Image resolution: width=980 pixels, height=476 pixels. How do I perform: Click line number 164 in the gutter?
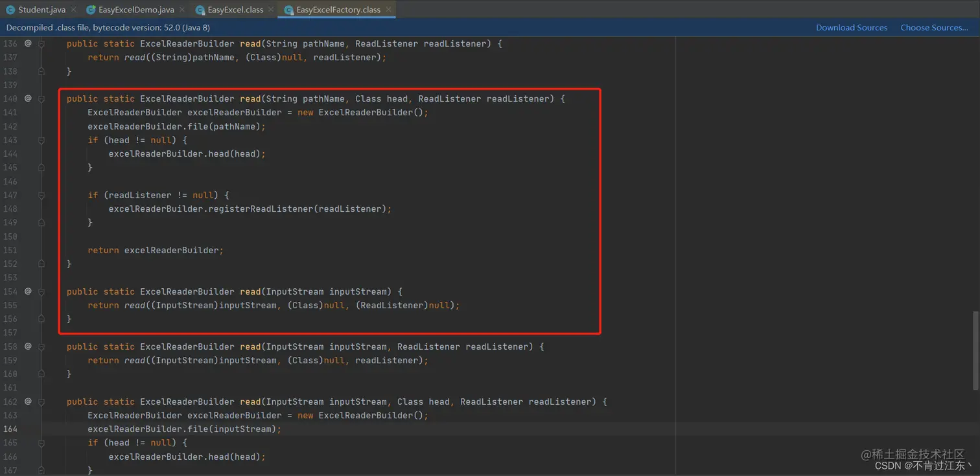pyautogui.click(x=10, y=429)
